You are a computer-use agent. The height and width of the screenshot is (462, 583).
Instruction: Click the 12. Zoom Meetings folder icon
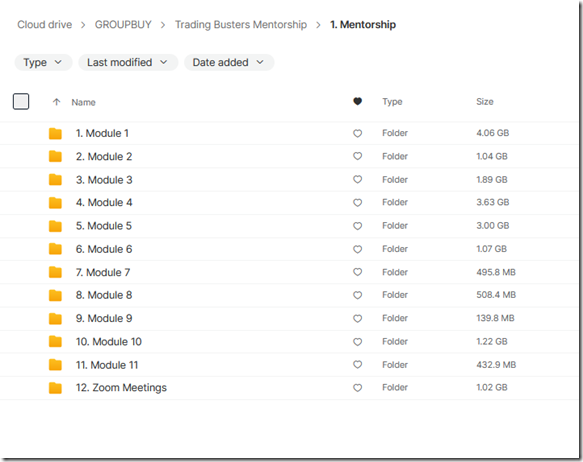coord(55,388)
